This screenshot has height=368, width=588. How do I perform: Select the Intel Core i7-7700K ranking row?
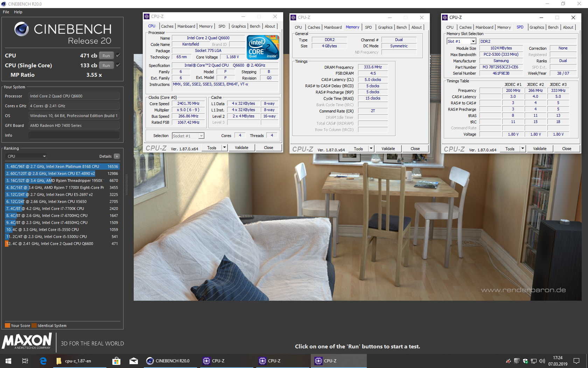point(62,209)
